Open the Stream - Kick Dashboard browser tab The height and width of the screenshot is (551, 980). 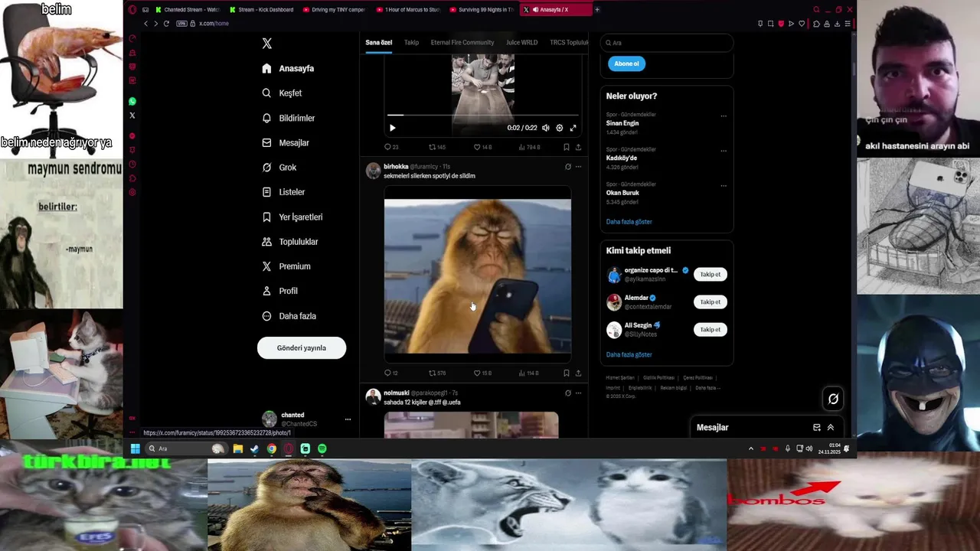point(262,10)
